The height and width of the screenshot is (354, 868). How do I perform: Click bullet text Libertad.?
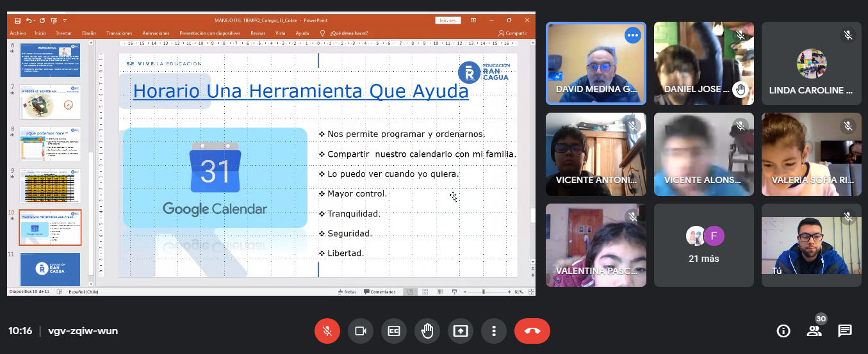[x=345, y=253]
